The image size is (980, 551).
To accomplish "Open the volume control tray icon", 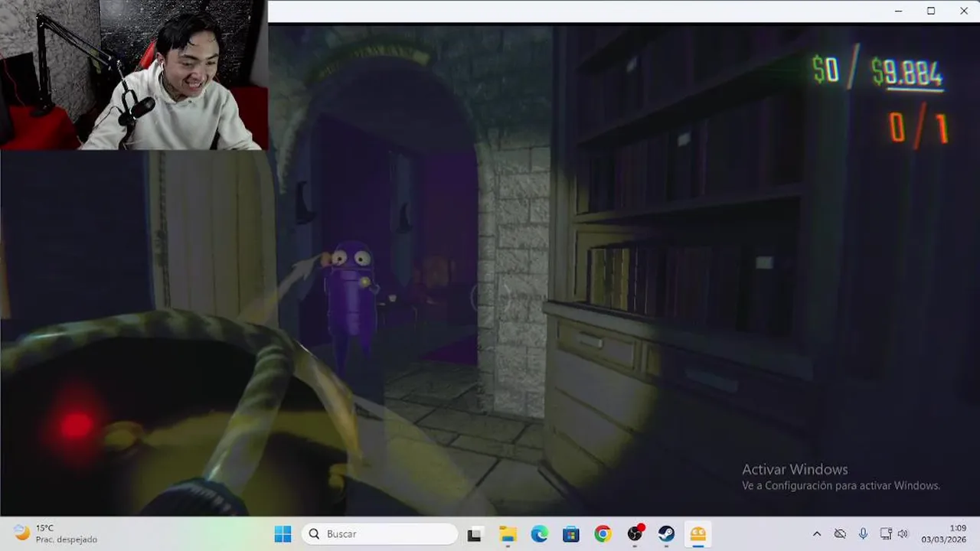I will 903,534.
